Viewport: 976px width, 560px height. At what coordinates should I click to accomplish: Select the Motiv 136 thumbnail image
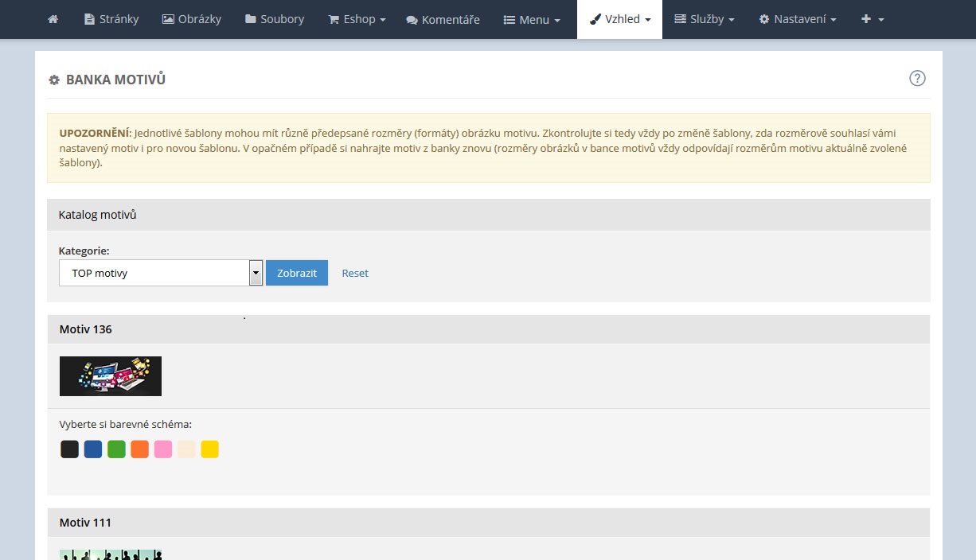tap(111, 376)
